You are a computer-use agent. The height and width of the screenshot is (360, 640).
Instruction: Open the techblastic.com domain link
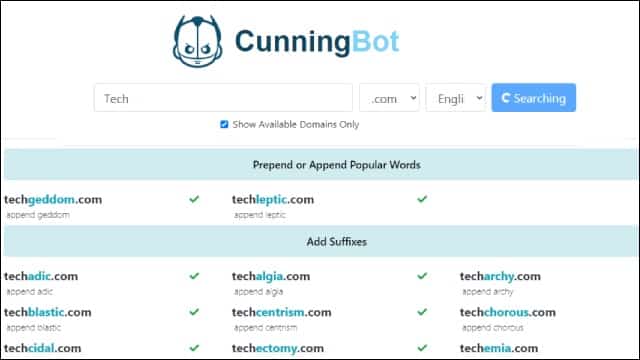pyautogui.click(x=48, y=312)
